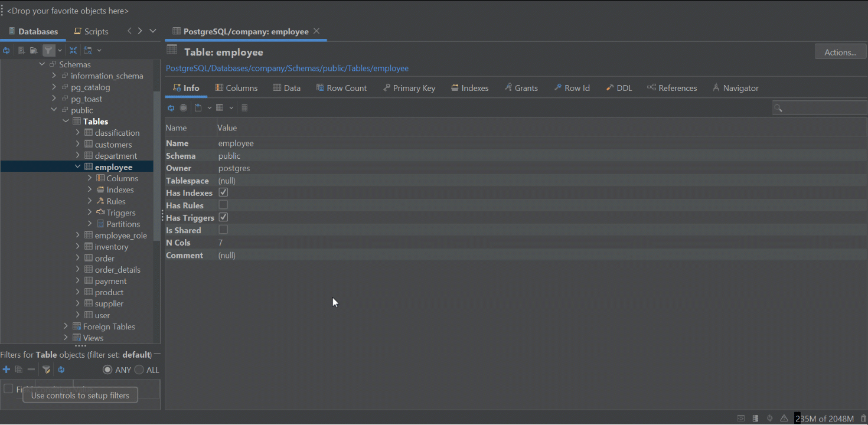Click the refresh icon on the Info toolbar
Screen dimensions: 868x425
pos(171,107)
